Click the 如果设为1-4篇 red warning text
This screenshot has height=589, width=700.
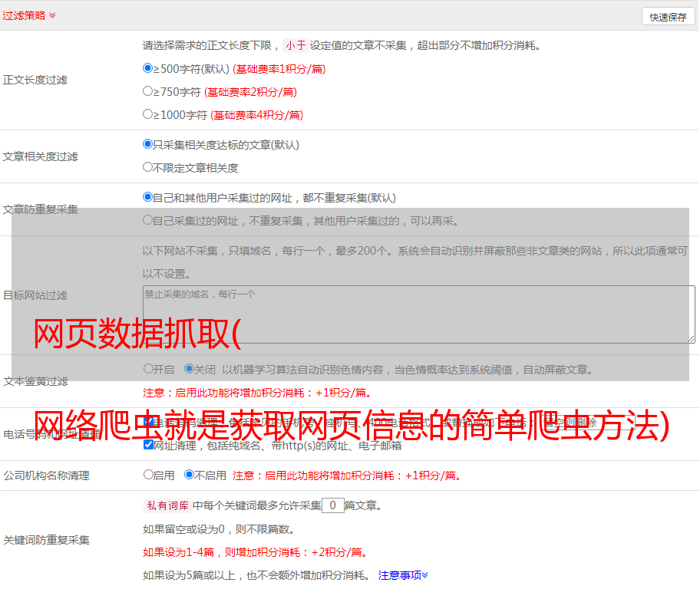point(256,552)
